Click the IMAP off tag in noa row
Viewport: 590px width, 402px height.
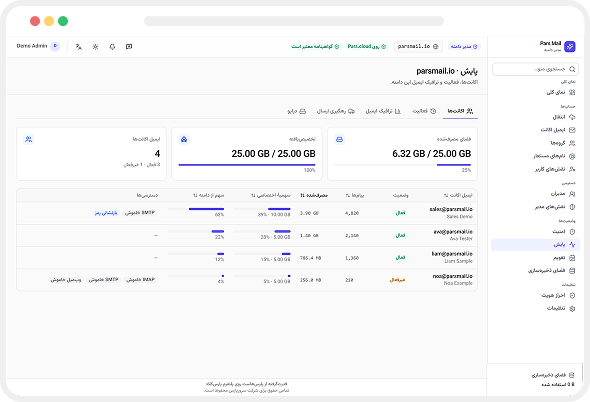point(140,280)
